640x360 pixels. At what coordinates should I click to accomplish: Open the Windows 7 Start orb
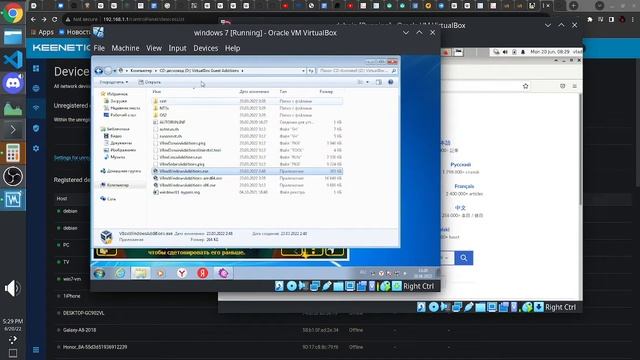coord(99,273)
